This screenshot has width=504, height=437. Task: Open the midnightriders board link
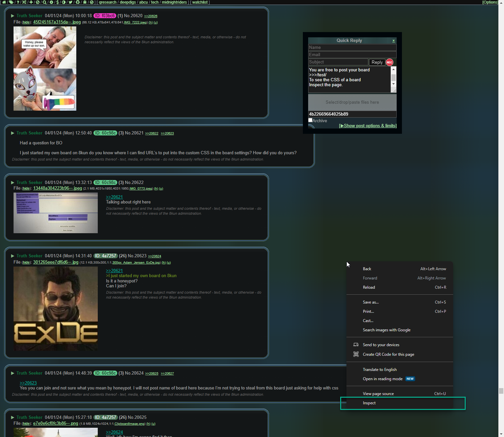174,2
